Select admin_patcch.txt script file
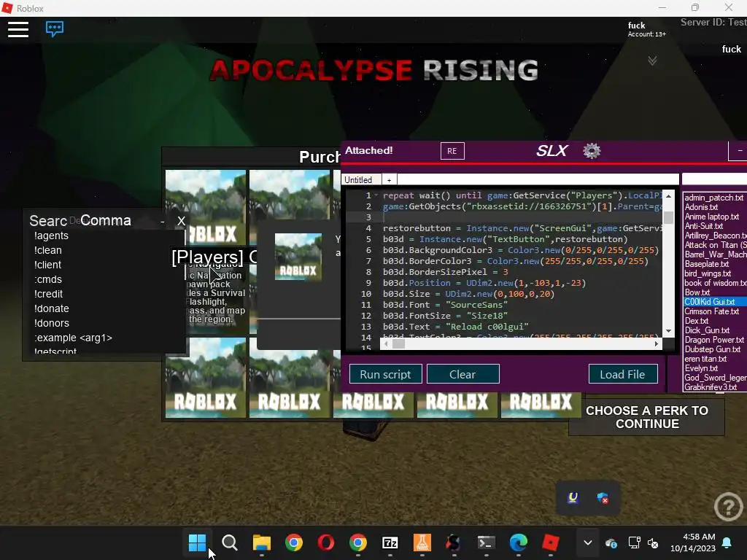This screenshot has width=747, height=560. pos(715,198)
